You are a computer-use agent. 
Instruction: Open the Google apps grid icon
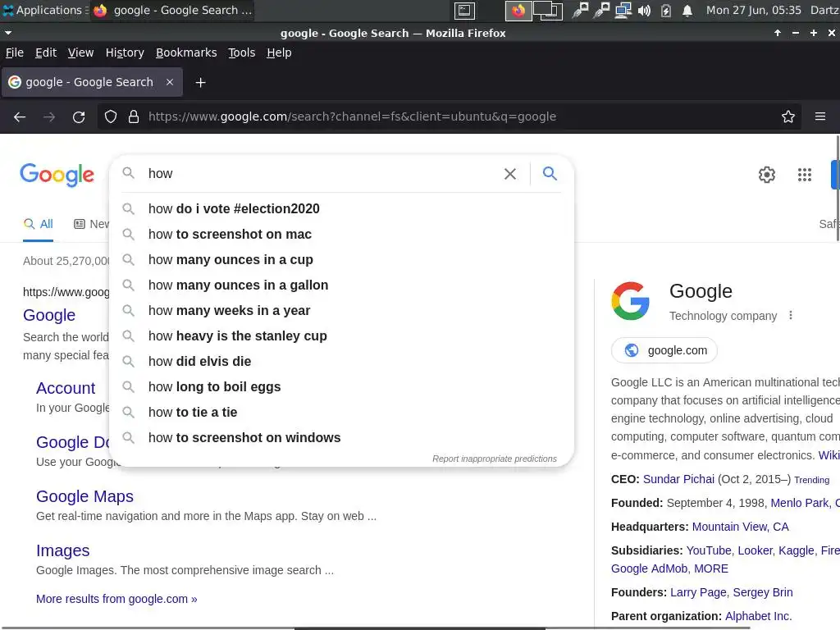805,175
